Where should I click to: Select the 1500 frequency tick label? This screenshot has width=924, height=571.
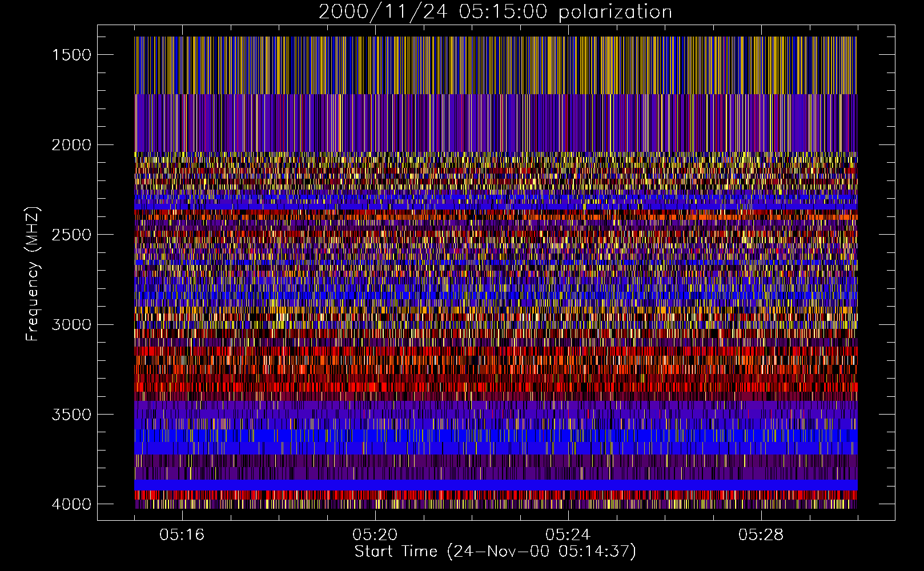coord(71,55)
